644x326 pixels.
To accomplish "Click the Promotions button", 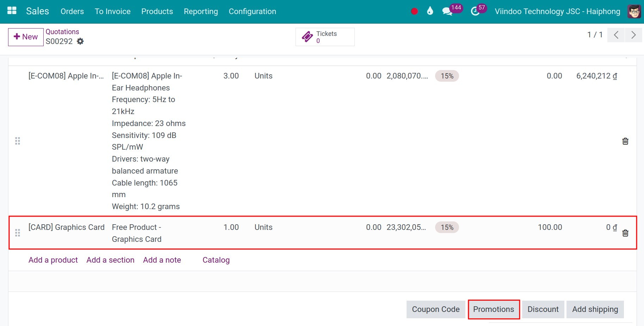I will click(494, 309).
